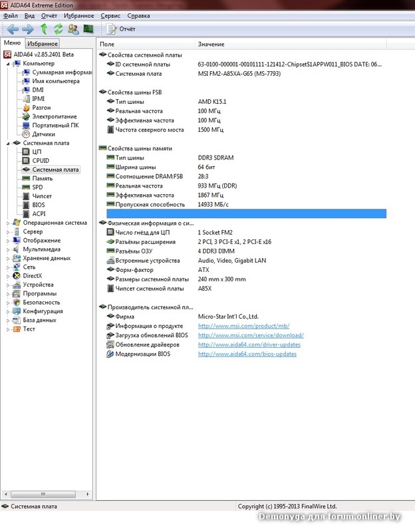Click the DirectX Xbox-style icon

pyautogui.click(x=17, y=276)
